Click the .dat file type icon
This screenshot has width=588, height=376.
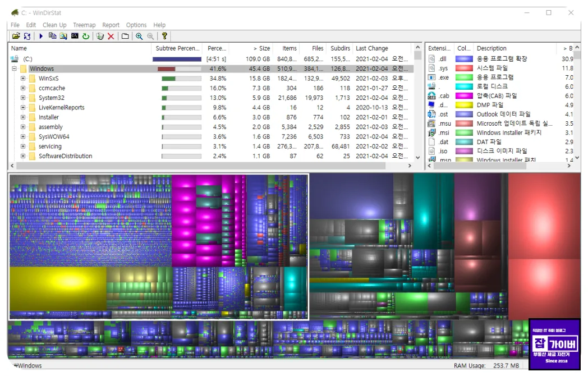(x=432, y=142)
